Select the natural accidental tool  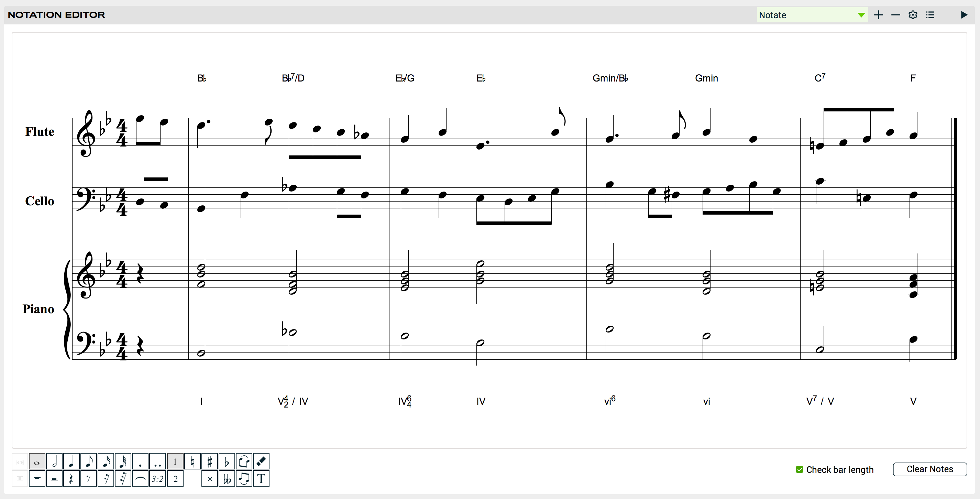[192, 461]
